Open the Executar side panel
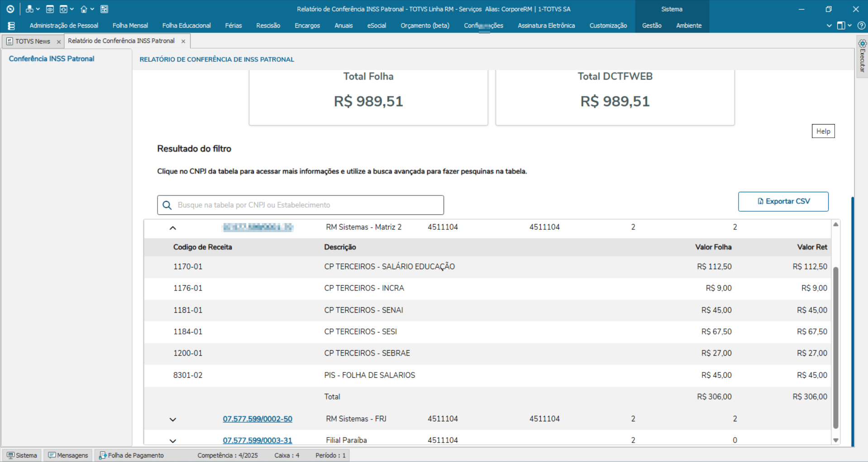Screen dimensions: 868x462 click(x=862, y=57)
